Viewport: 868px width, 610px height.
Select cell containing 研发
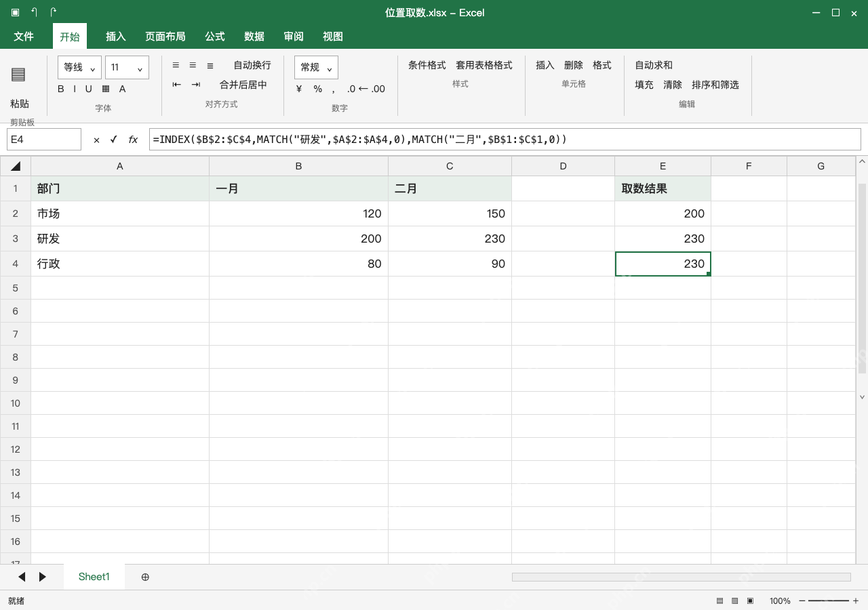point(120,239)
